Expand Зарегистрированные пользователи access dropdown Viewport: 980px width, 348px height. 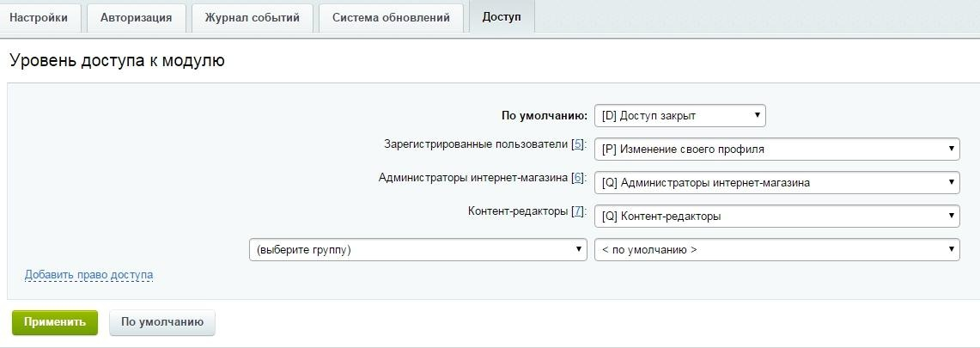[x=777, y=150]
